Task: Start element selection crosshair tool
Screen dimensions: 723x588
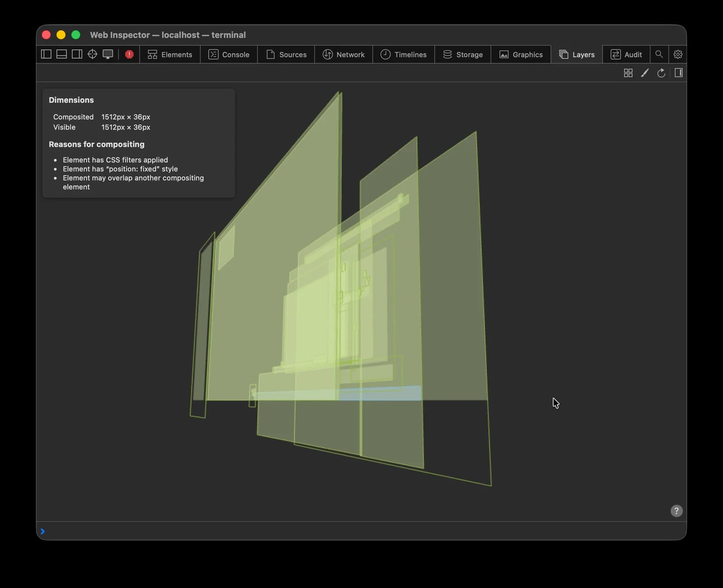Action: (92, 54)
